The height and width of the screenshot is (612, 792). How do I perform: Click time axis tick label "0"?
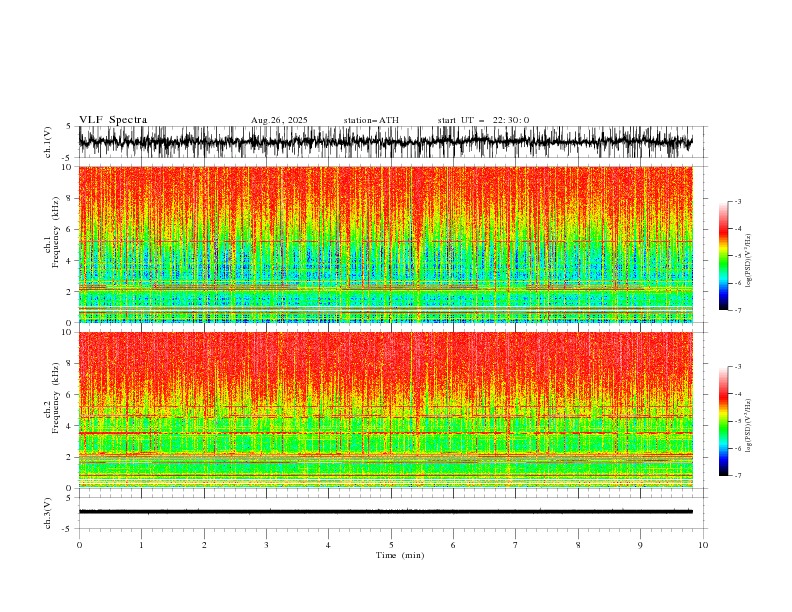point(79,545)
